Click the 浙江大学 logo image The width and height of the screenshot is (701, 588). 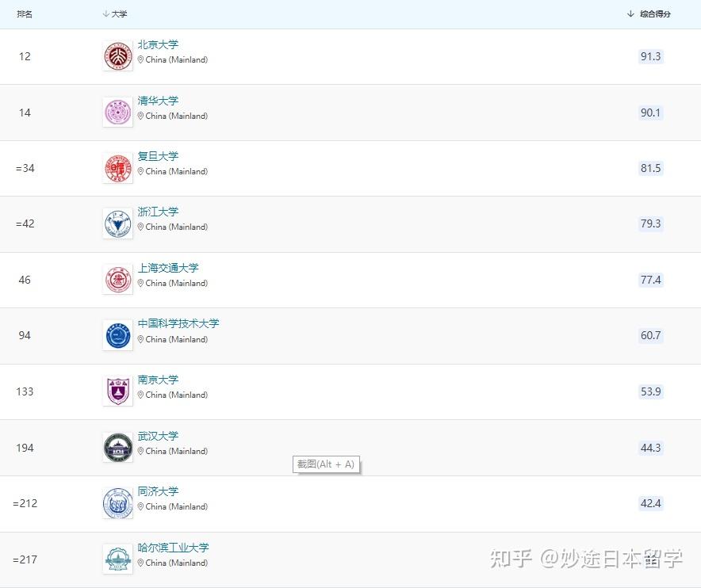point(118,223)
